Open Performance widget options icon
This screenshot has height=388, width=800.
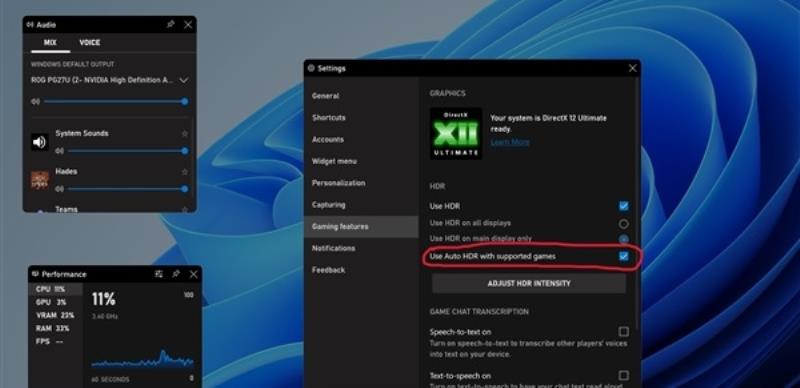159,274
